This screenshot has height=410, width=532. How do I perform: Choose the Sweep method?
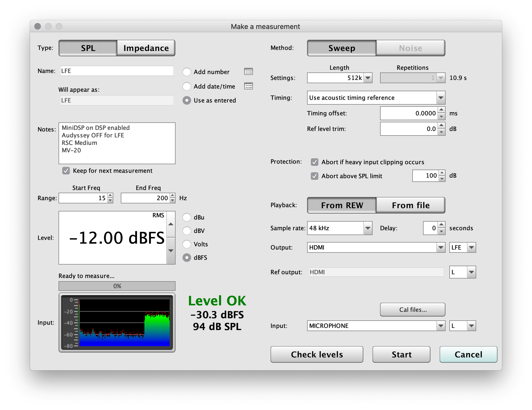tap(342, 48)
